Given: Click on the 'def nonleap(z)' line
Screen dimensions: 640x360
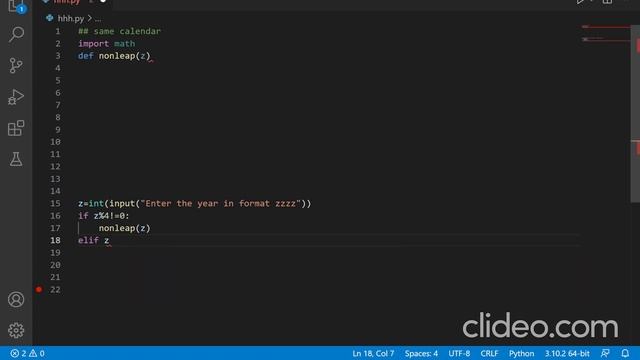Looking at the screenshot, I should tap(114, 56).
